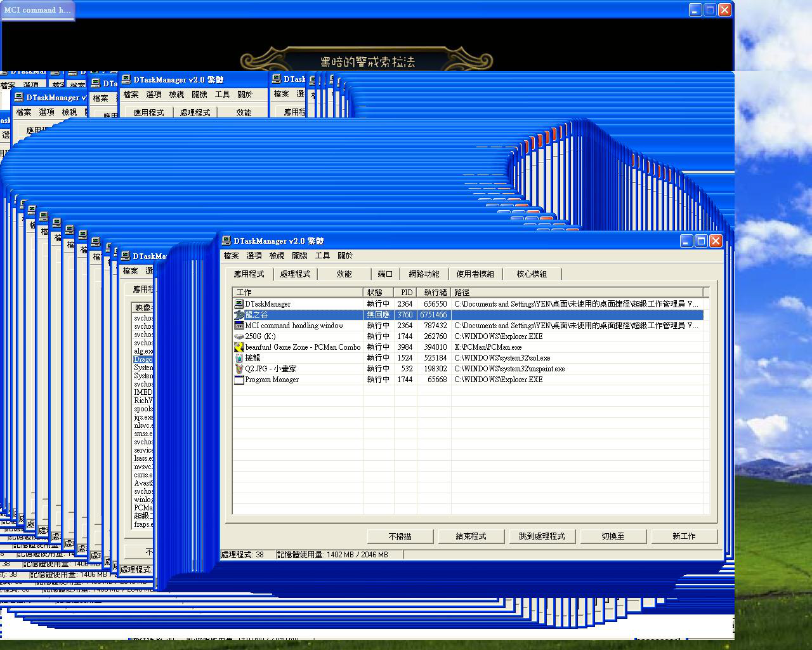
Task: Click the MCI command handling window row icon
Action: click(x=239, y=326)
